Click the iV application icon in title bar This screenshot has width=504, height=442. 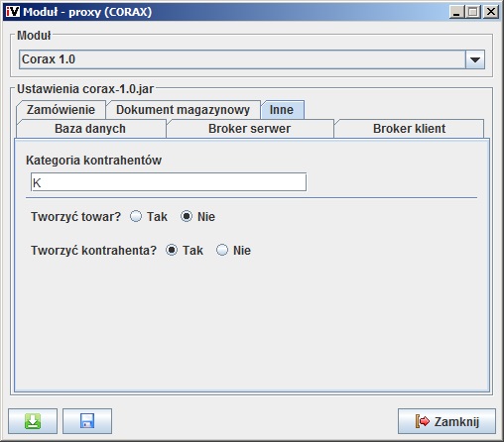click(13, 12)
